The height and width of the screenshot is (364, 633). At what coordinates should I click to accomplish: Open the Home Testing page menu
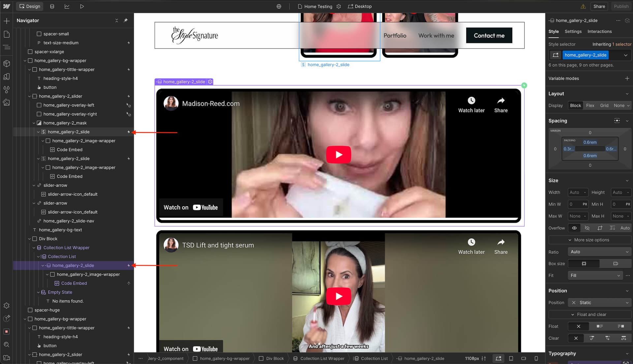pyautogui.click(x=315, y=6)
